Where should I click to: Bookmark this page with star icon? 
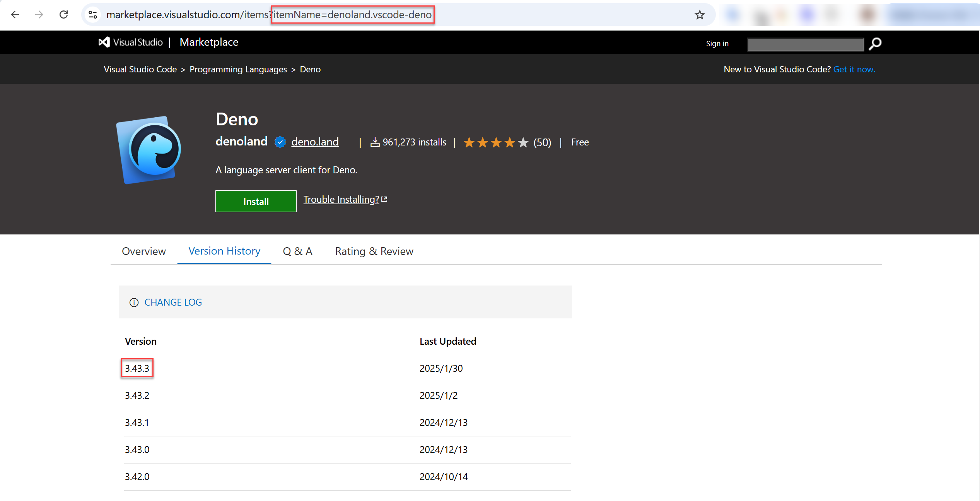[x=699, y=15]
